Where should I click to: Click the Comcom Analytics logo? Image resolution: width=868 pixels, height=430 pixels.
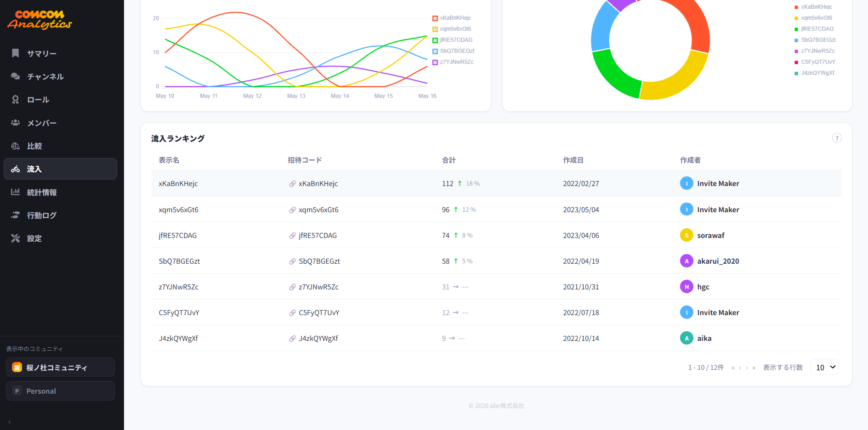point(40,20)
